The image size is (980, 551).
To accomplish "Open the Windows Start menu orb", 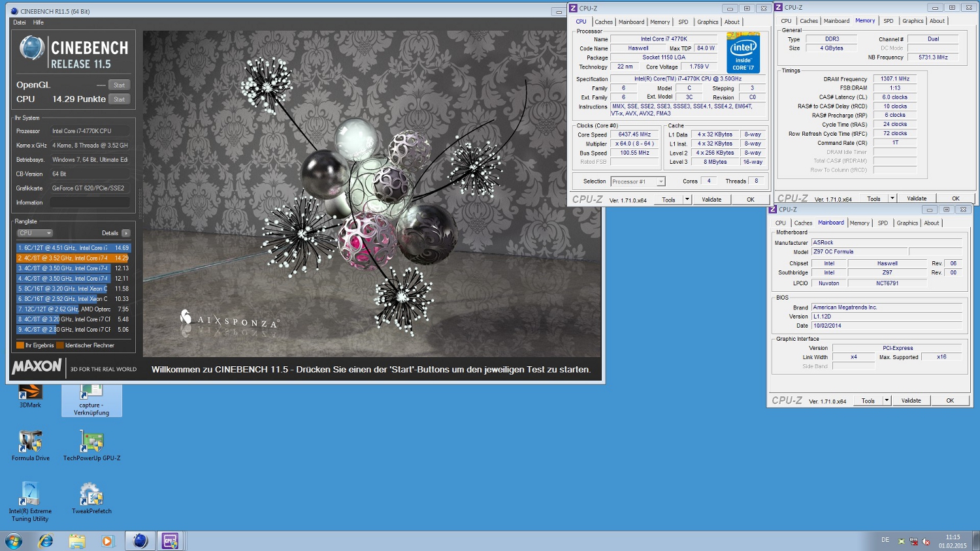I will click(14, 541).
